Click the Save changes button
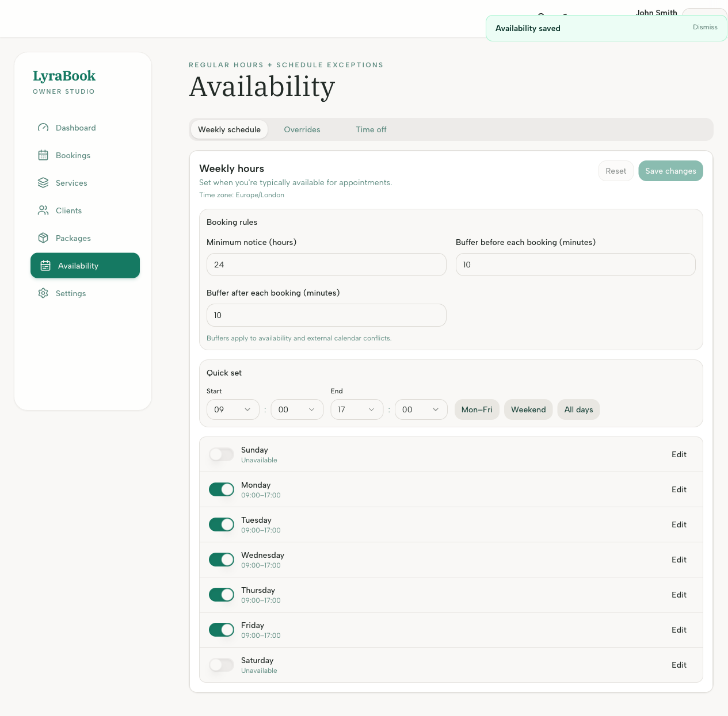 click(670, 171)
